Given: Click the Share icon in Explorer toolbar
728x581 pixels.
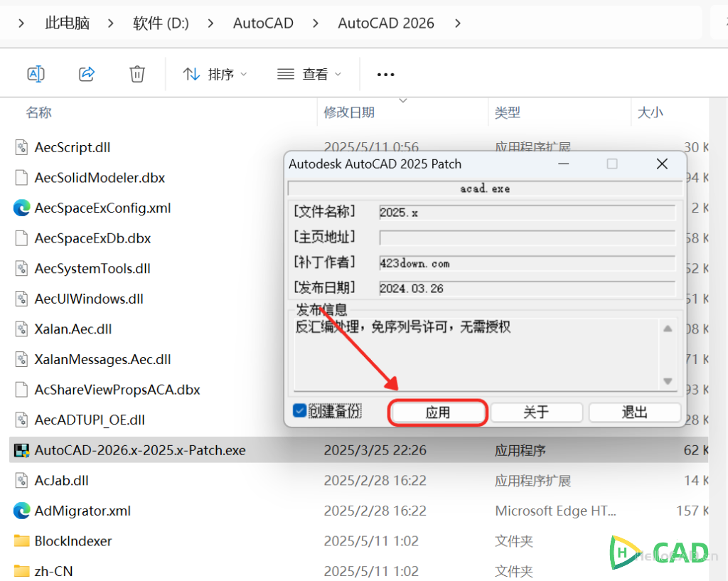Looking at the screenshot, I should (87, 74).
